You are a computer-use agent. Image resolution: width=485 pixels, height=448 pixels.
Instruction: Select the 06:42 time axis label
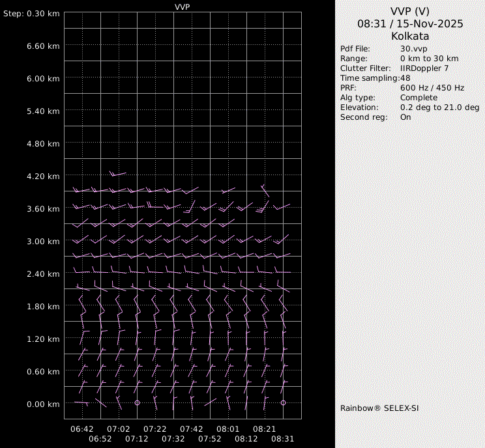(x=82, y=429)
